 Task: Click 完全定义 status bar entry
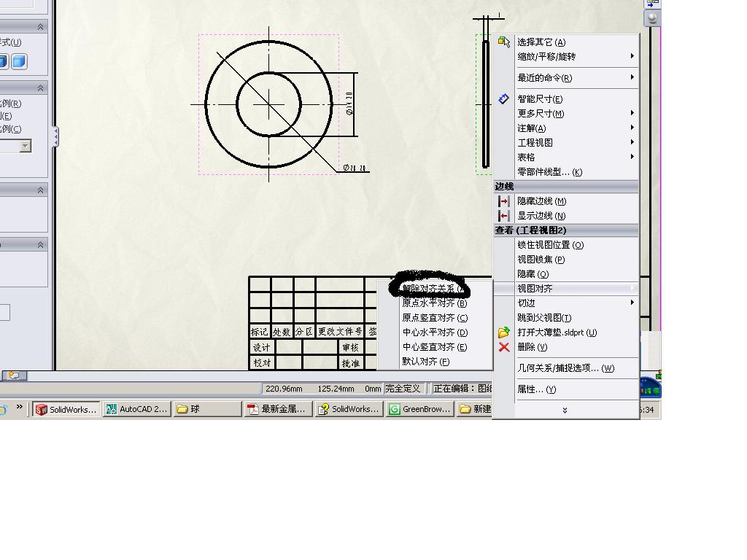[x=403, y=389]
